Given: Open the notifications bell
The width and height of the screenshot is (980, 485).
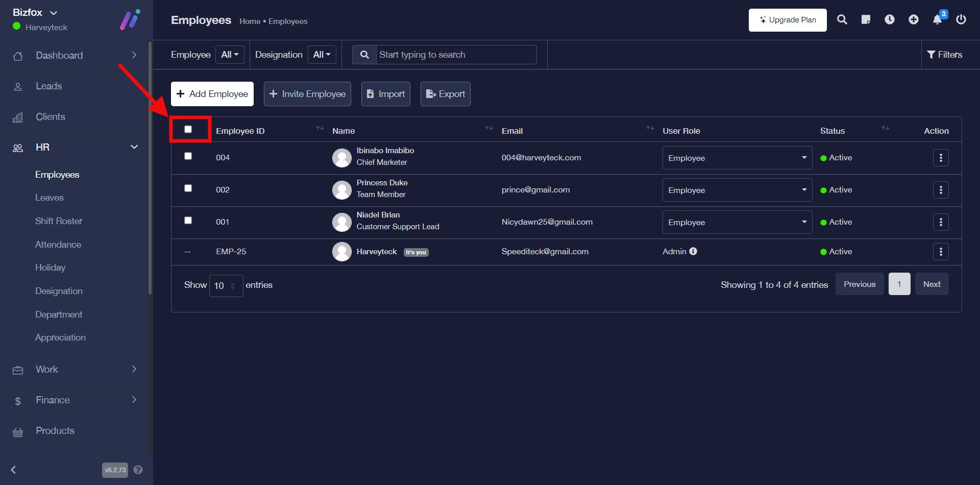Looking at the screenshot, I should point(938,20).
